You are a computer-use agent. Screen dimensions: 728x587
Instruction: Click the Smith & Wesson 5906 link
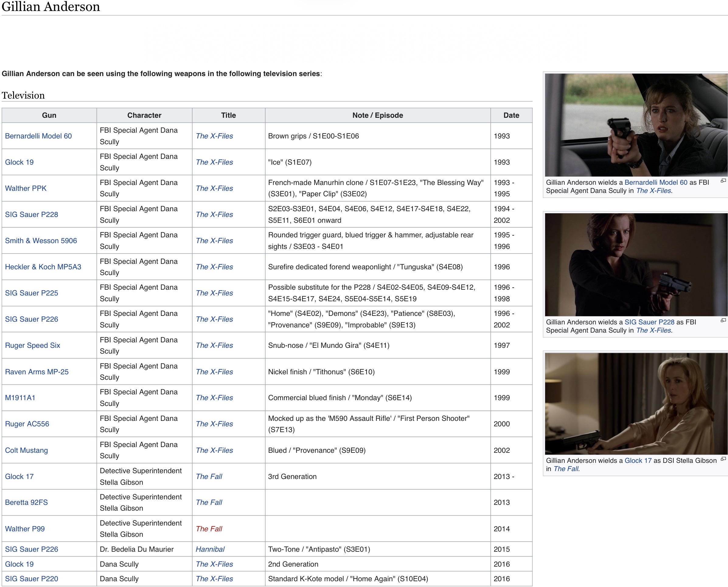point(41,241)
